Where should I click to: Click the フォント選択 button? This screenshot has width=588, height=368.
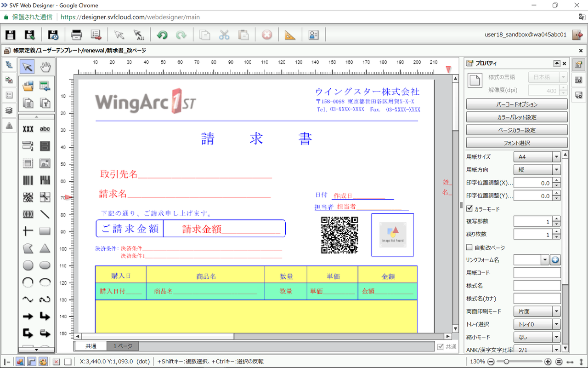pyautogui.click(x=517, y=143)
